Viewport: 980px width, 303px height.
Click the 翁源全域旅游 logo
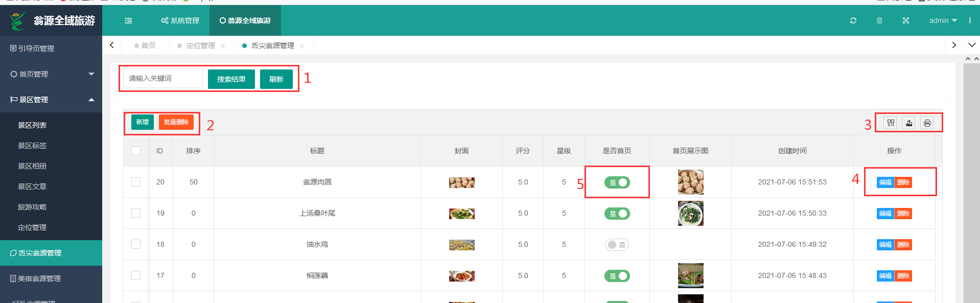(x=51, y=20)
